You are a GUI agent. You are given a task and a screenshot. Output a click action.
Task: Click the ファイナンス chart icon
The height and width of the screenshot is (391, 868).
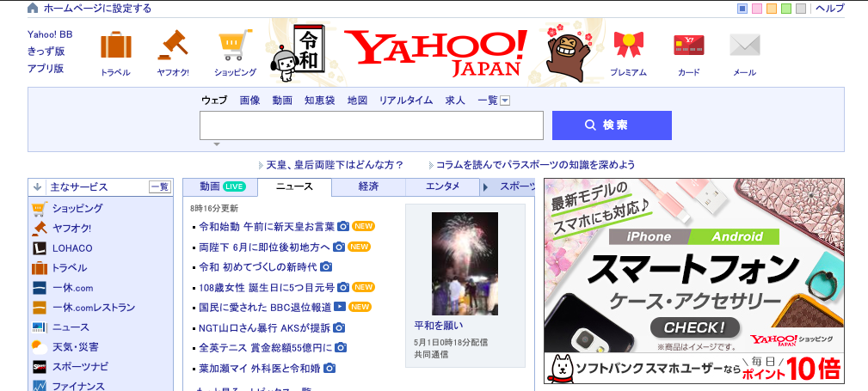click(40, 386)
